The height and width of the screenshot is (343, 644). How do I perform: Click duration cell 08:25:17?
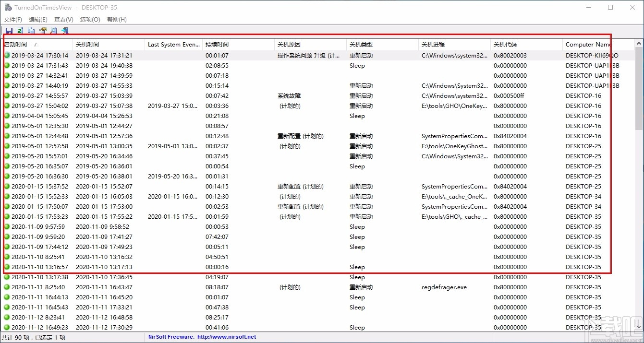pyautogui.click(x=217, y=318)
